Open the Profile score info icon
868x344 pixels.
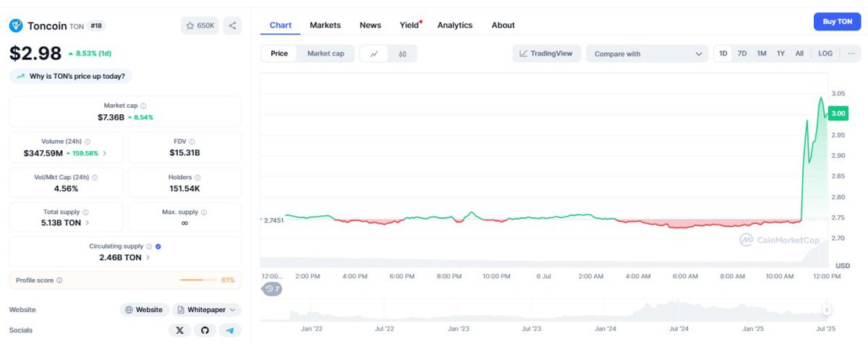click(x=59, y=280)
